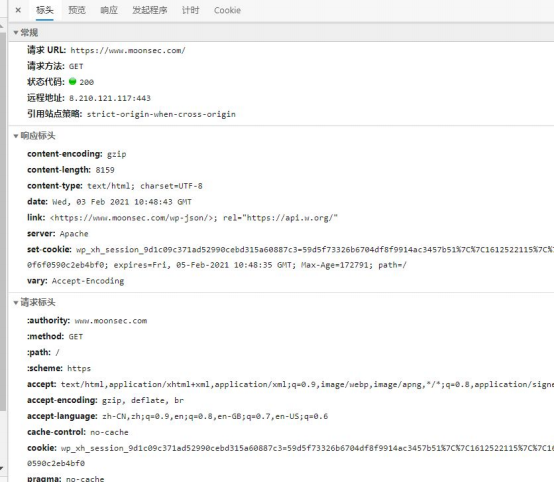Open the 计时 tab
The width and height of the screenshot is (554, 482).
click(190, 10)
